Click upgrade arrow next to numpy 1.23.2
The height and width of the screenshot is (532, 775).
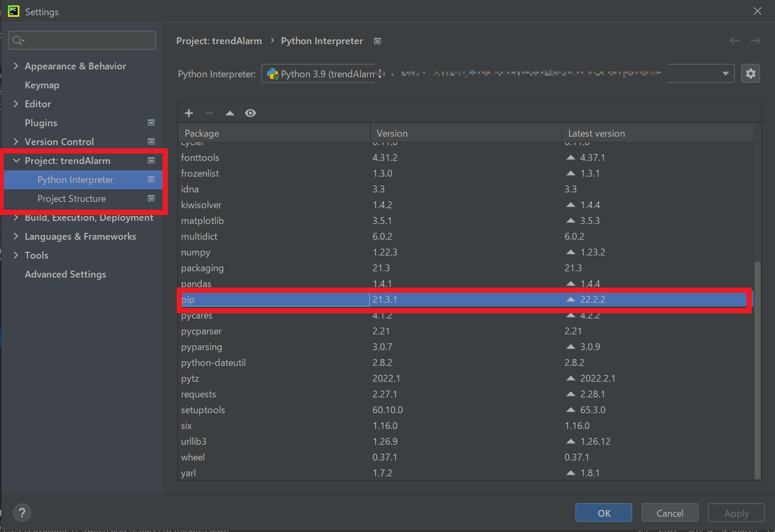(571, 252)
